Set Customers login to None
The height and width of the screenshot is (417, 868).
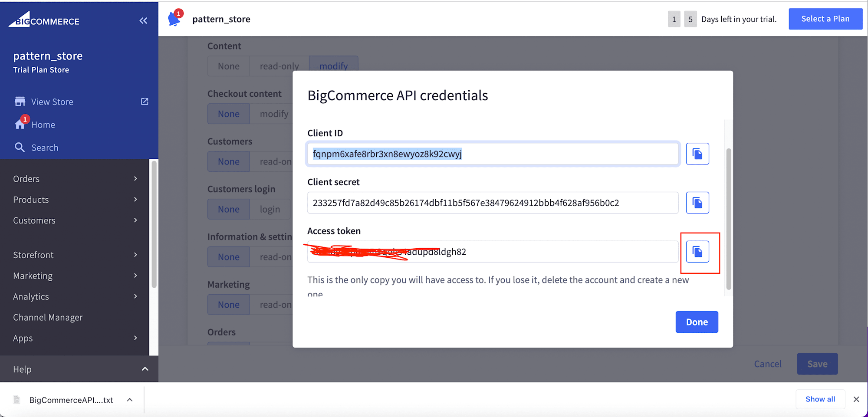click(229, 209)
